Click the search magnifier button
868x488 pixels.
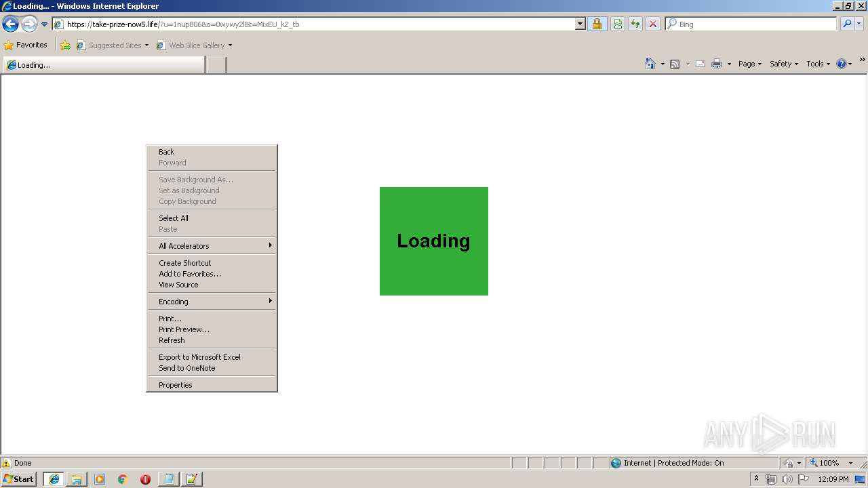click(847, 24)
